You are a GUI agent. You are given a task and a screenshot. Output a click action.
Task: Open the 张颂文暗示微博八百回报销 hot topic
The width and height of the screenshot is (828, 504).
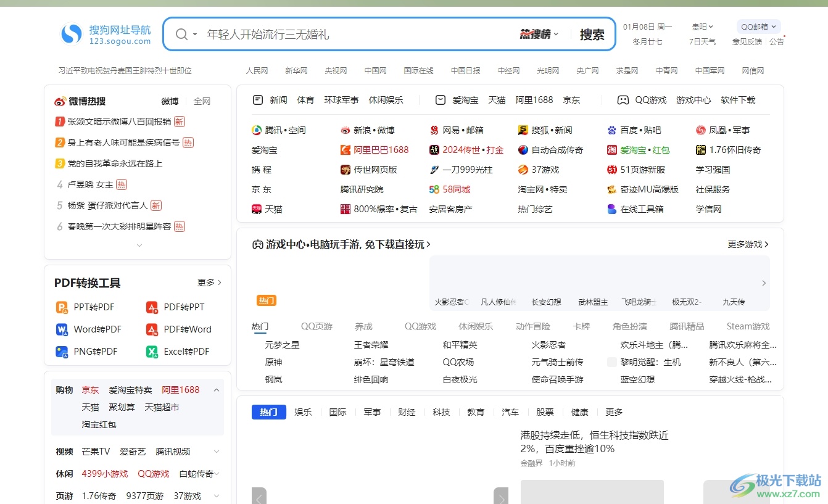tap(119, 122)
